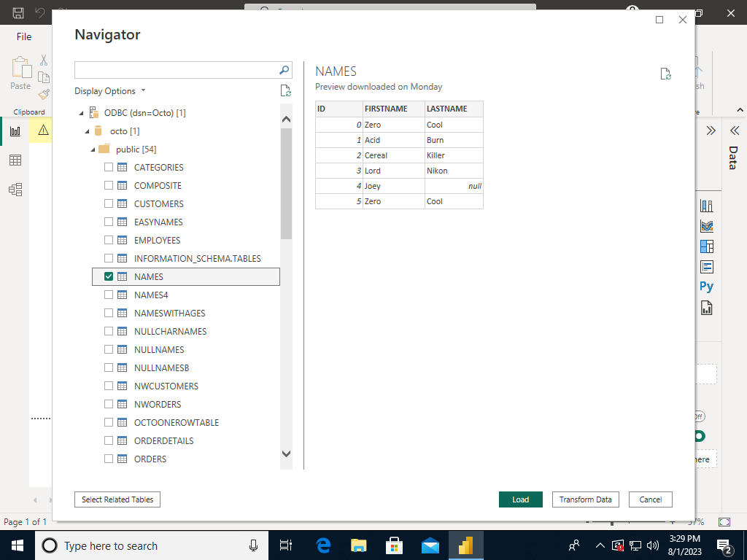The height and width of the screenshot is (560, 747).
Task: Open Model view from the left sidebar
Action: click(x=15, y=189)
